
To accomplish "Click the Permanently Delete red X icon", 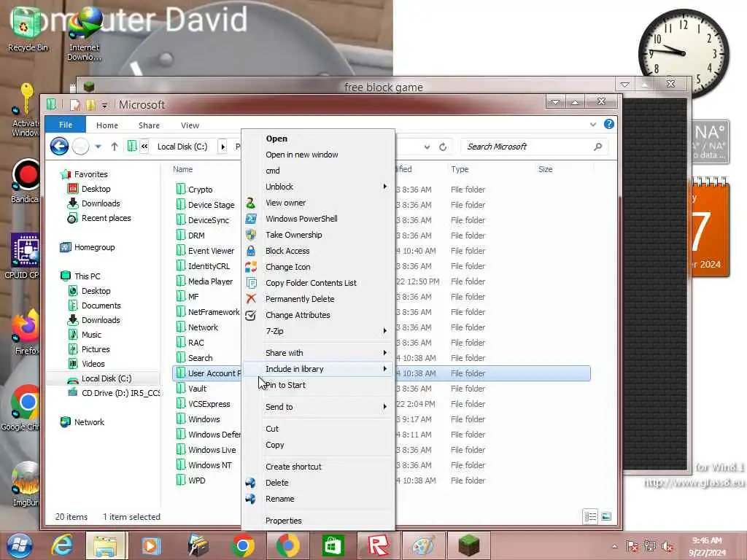I will 251,299.
